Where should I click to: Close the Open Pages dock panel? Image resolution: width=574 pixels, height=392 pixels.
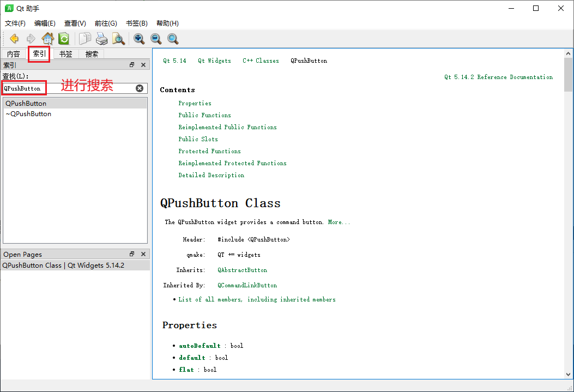pos(143,254)
